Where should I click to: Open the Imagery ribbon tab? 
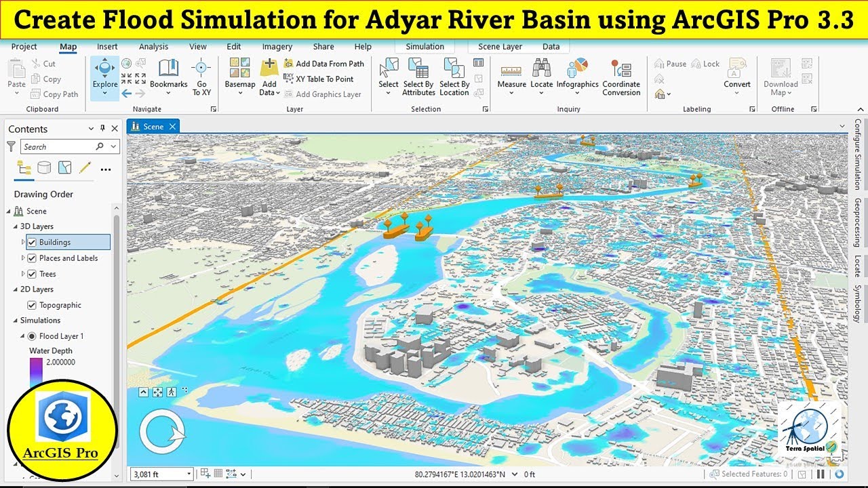tap(277, 47)
